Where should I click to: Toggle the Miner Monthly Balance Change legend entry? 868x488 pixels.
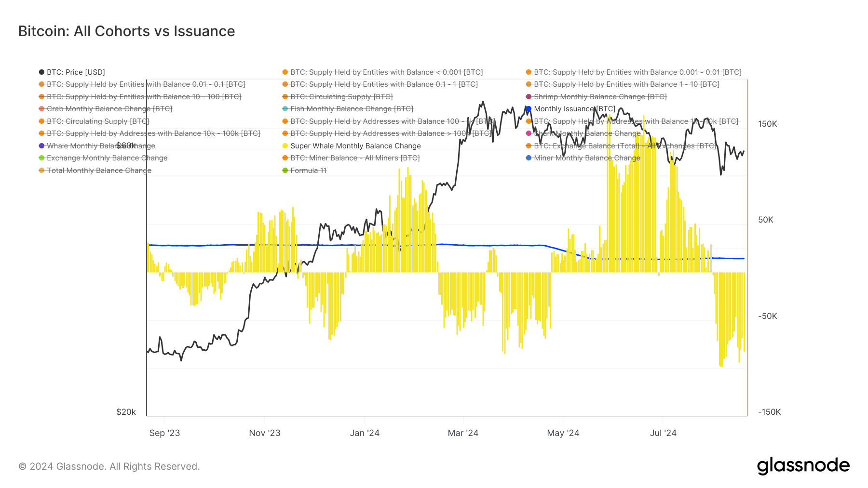587,158
